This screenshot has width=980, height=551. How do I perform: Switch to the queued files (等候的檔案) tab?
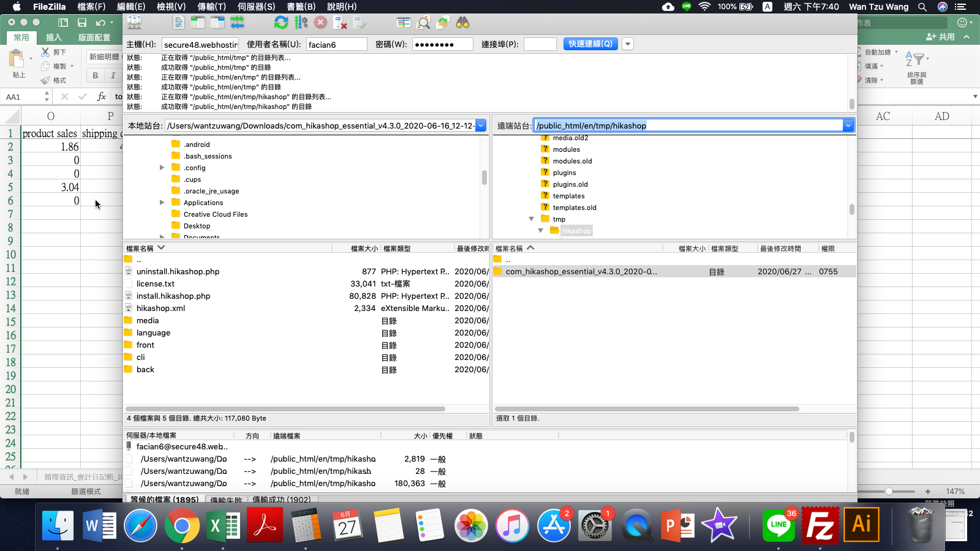[x=164, y=500]
